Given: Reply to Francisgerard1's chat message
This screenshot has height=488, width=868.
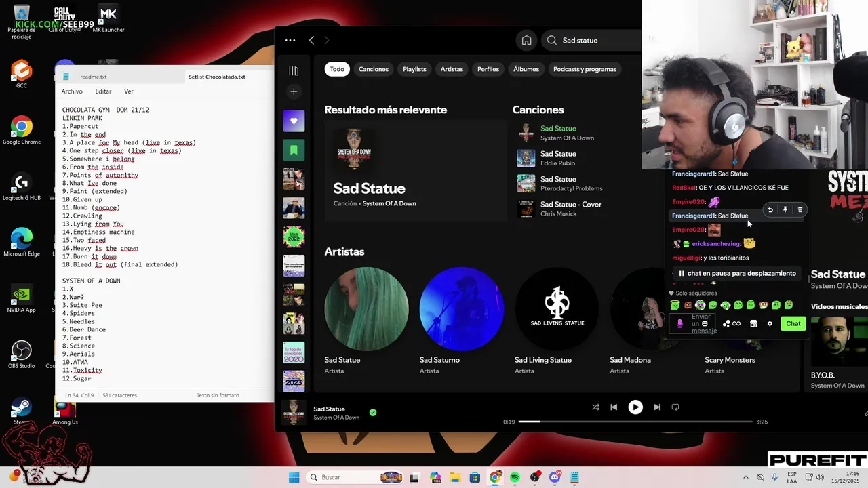Looking at the screenshot, I should 770,210.
